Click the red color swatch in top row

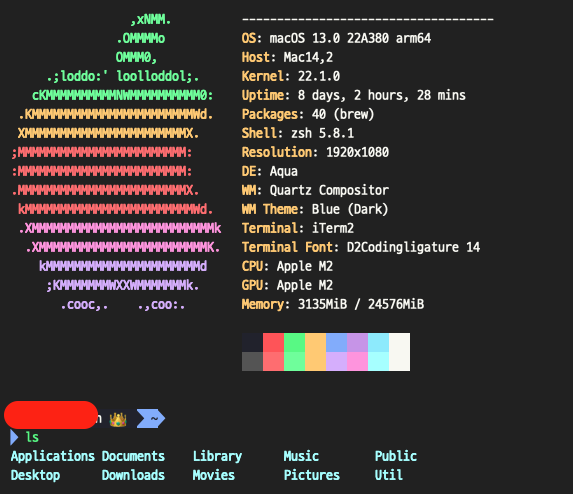[x=273, y=342]
